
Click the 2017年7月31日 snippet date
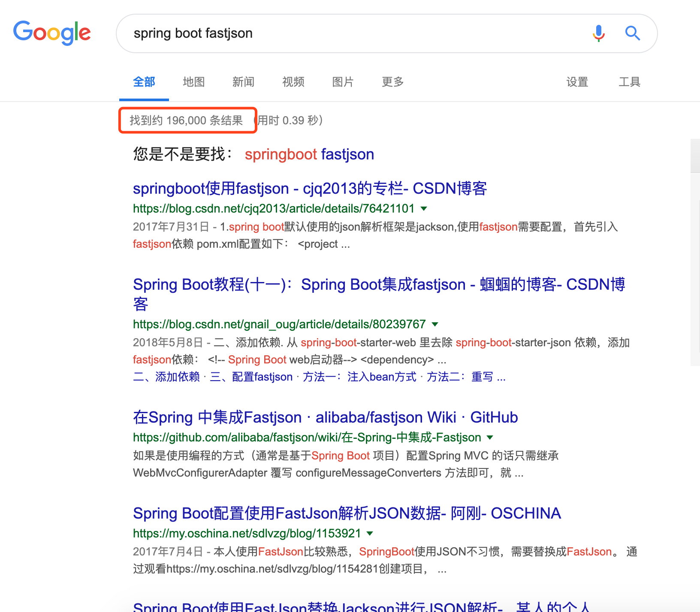click(171, 227)
